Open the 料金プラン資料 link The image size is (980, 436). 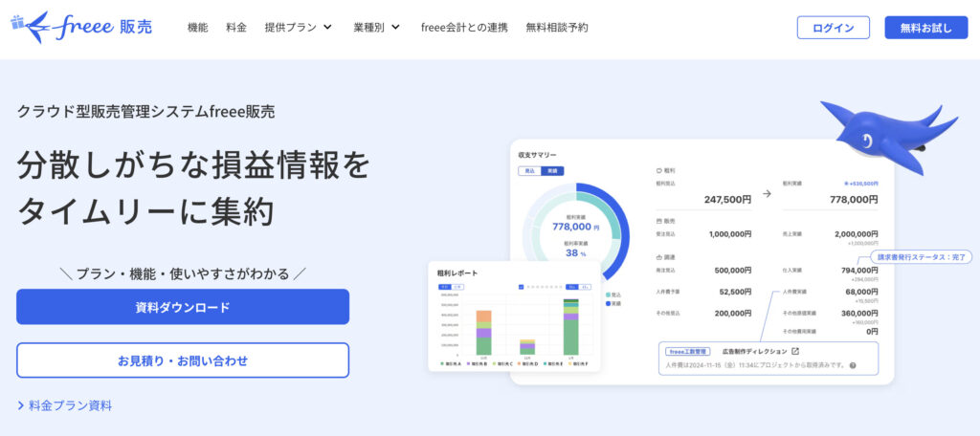[x=65, y=405]
